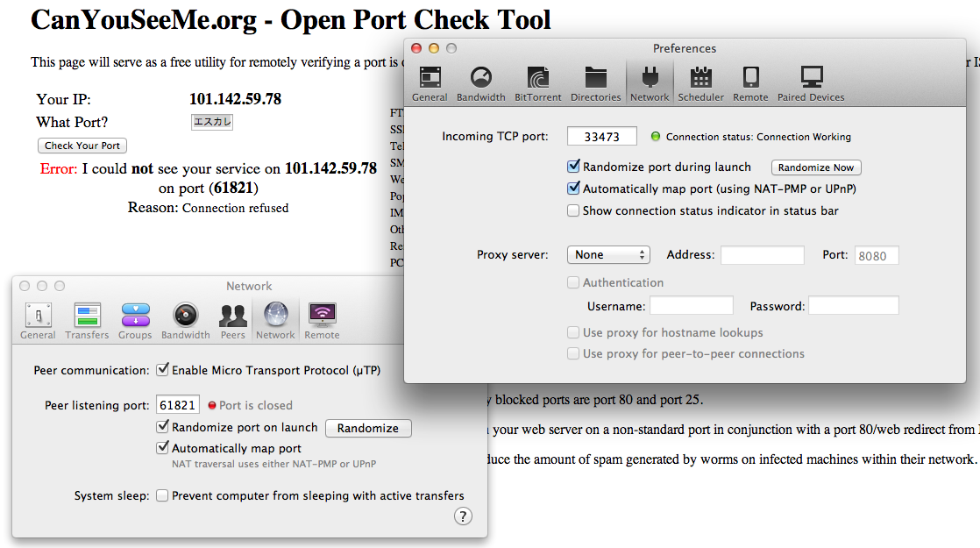This screenshot has height=548, width=980.
Task: Open Transfers pane in Network window
Action: (87, 321)
